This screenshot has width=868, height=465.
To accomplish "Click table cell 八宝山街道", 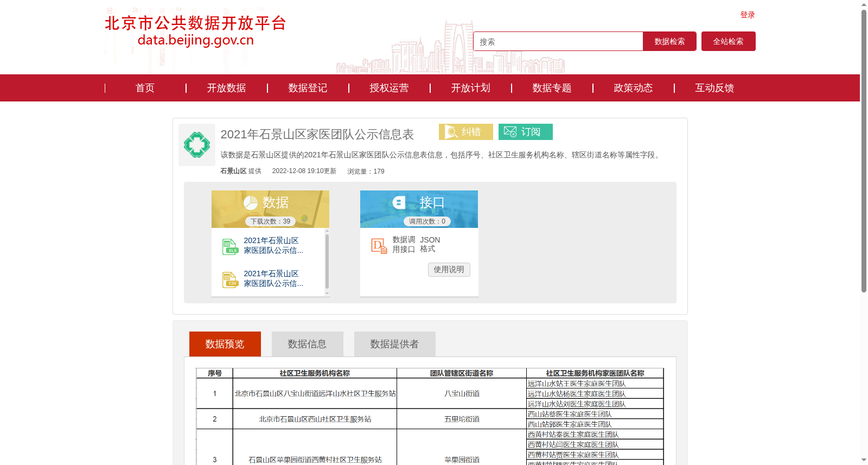I will pos(462,393).
